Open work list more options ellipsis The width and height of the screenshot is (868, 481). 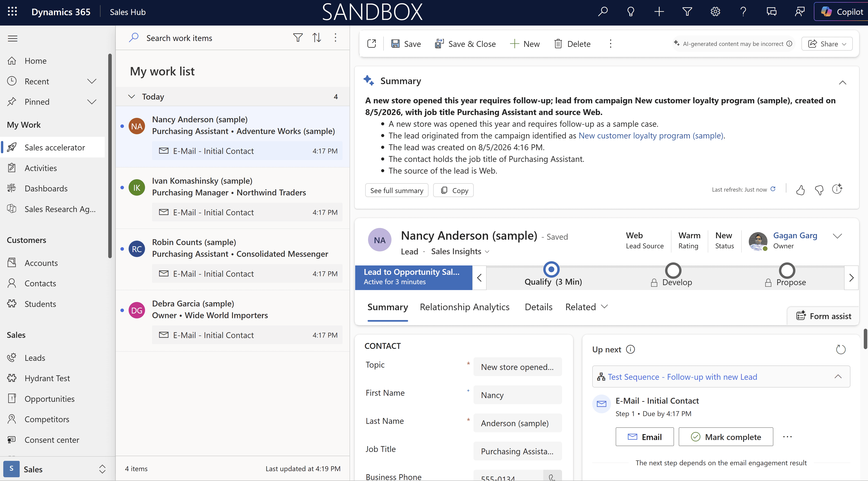[335, 38]
